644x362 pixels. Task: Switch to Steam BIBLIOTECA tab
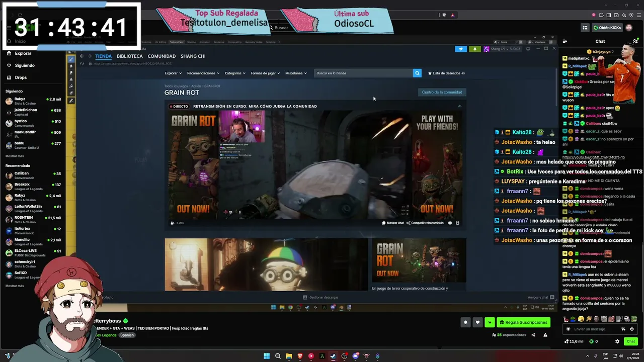coord(130,56)
